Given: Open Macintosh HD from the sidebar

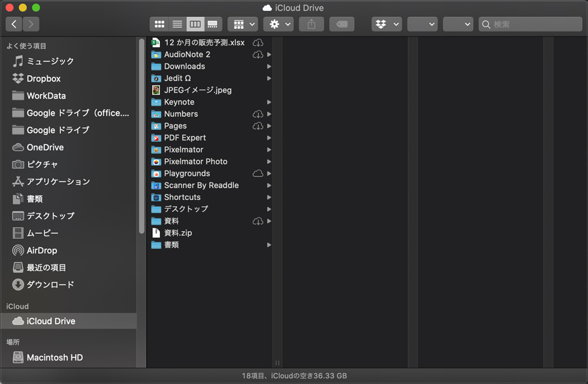Looking at the screenshot, I should coord(54,358).
